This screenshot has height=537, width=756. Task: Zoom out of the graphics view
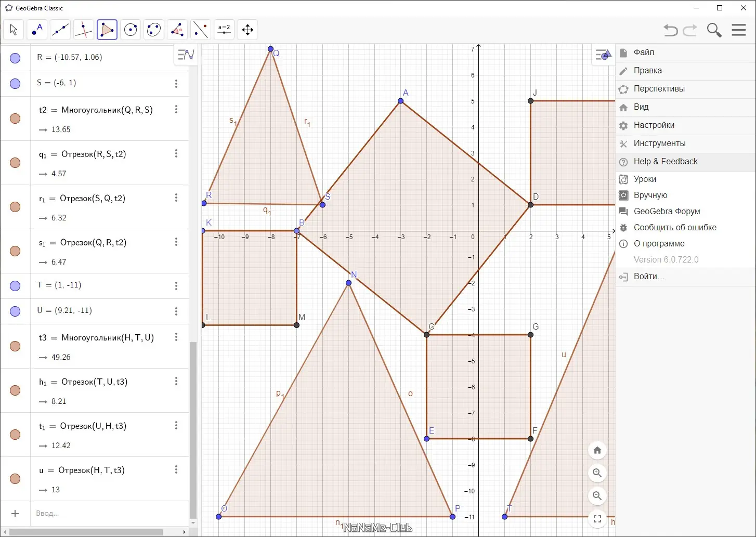point(597,496)
